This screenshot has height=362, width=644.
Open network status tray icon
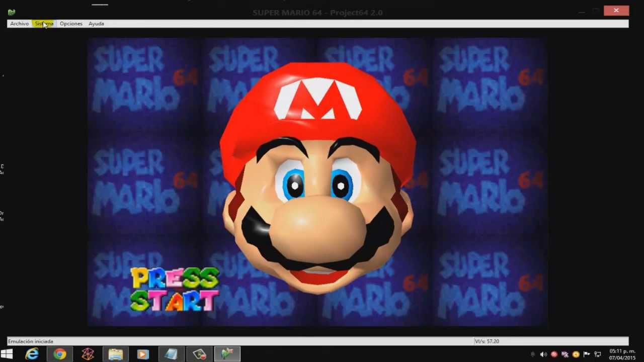coord(598,354)
